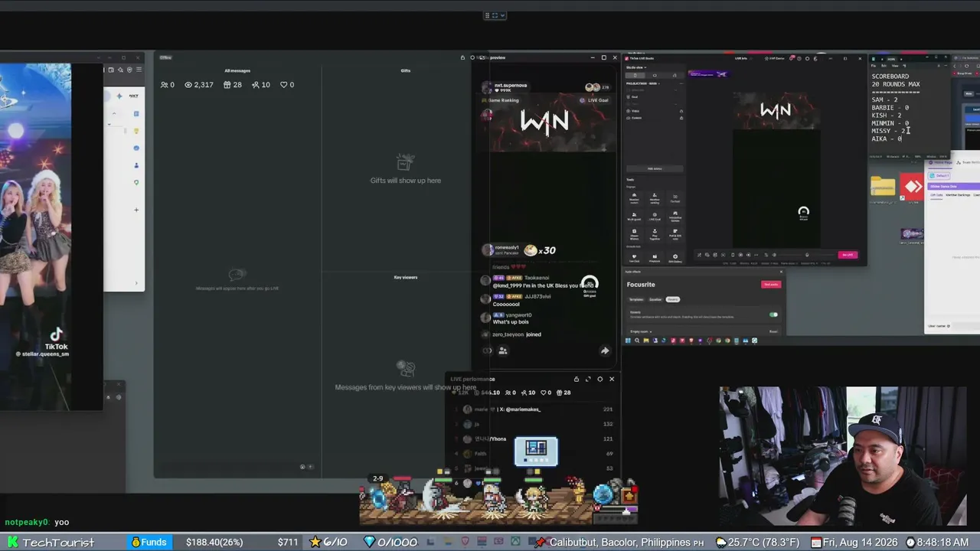The width and height of the screenshot is (980, 551).
Task: Click the 'AIKA - 0' line in Notepad scoreboard
Action: click(x=887, y=139)
